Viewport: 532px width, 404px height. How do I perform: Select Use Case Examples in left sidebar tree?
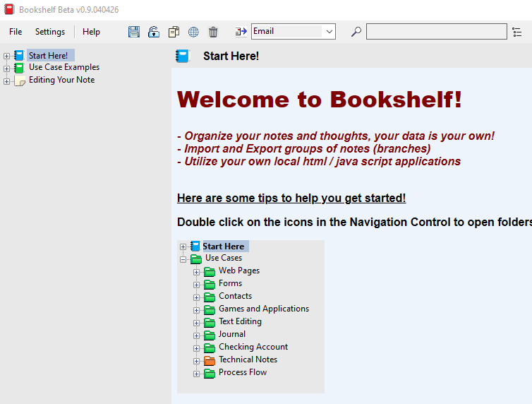[x=64, y=68]
